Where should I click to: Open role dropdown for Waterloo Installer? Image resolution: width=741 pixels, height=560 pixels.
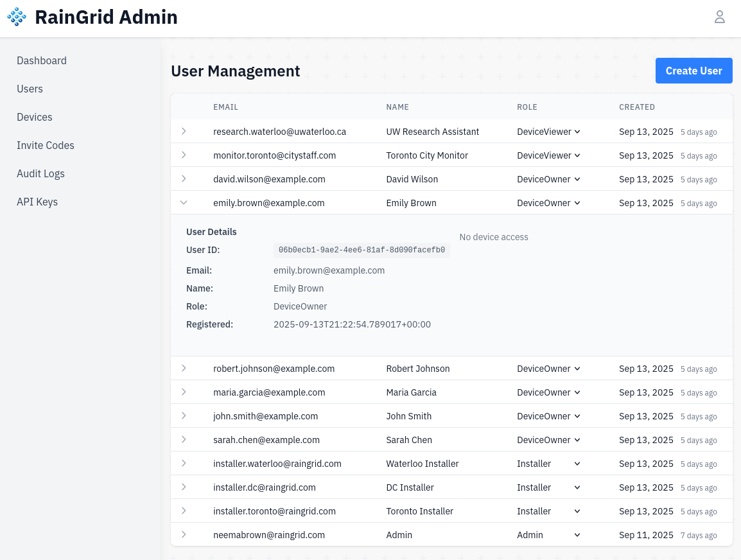click(x=548, y=464)
